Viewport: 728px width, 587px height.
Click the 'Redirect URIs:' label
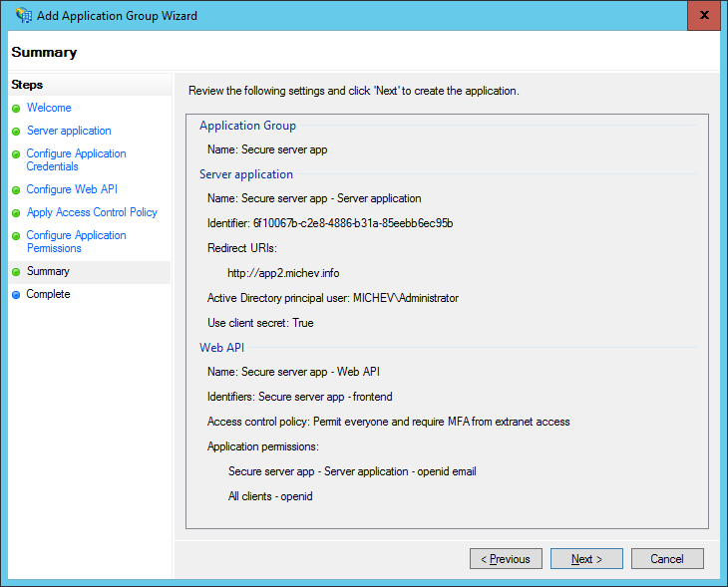click(x=242, y=248)
